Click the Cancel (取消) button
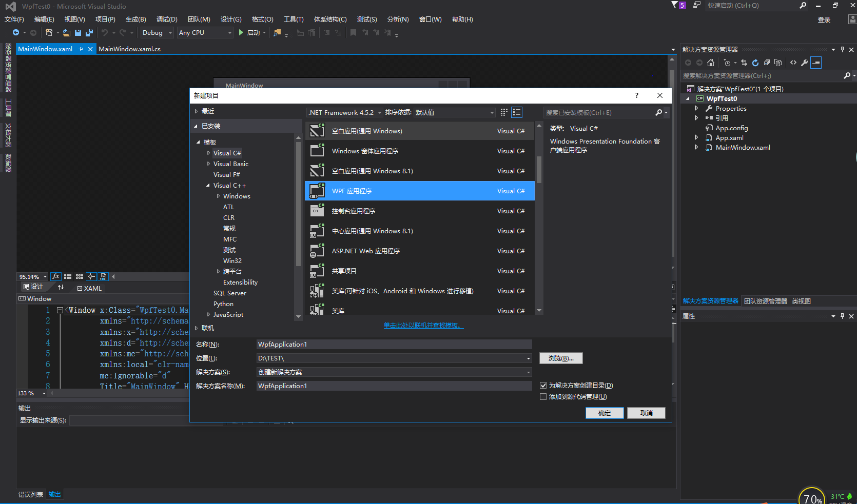The image size is (857, 504). coord(646,413)
